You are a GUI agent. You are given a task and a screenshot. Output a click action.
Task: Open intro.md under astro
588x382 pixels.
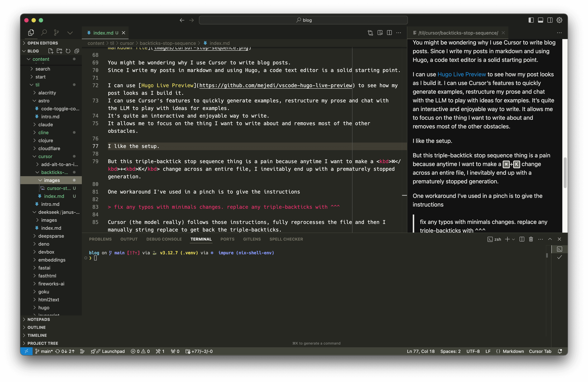(50, 117)
